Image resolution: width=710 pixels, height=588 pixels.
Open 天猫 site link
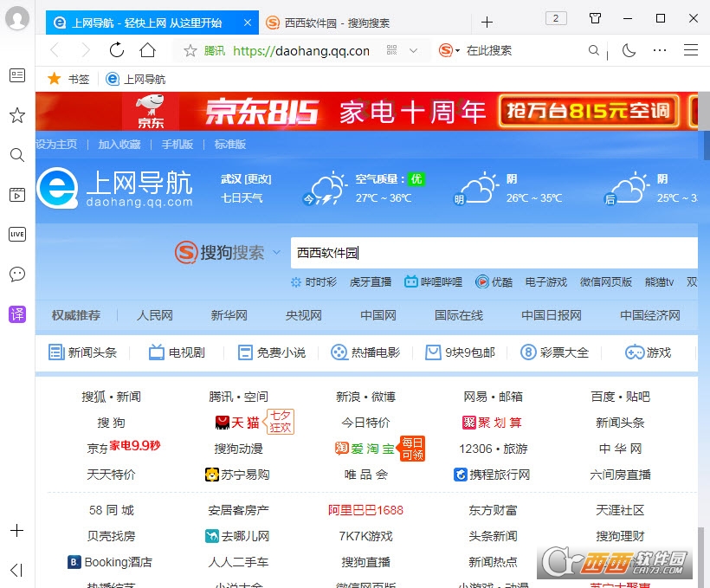tap(237, 423)
